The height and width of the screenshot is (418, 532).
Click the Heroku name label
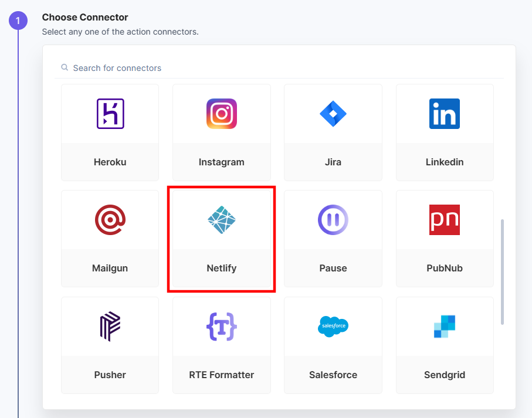[110, 162]
